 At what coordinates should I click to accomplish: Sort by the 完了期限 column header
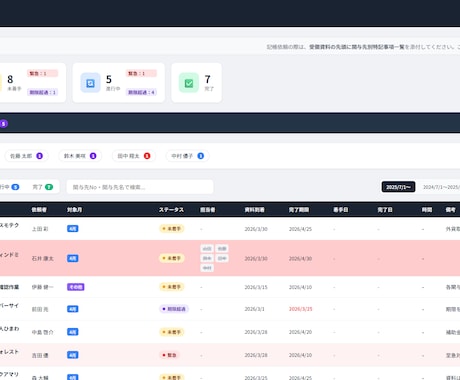tap(299, 210)
